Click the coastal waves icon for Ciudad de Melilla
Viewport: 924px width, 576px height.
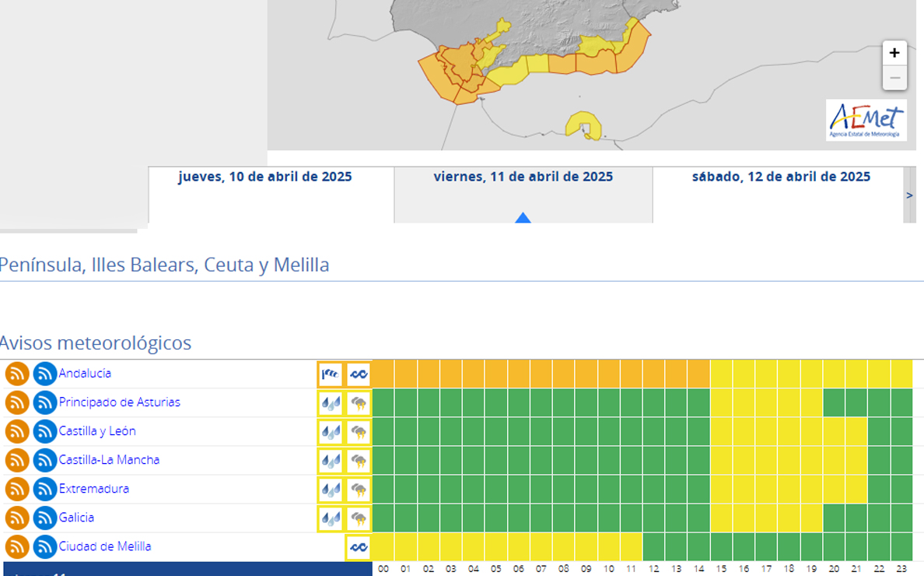[x=359, y=547]
